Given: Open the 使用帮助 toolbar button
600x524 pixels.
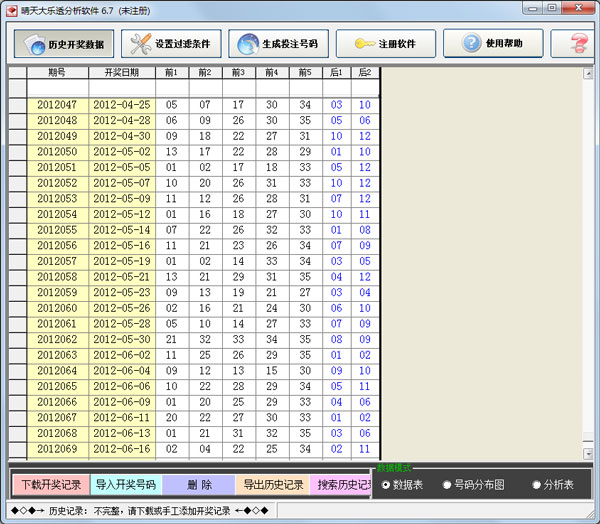Looking at the screenshot, I should tap(493, 44).
